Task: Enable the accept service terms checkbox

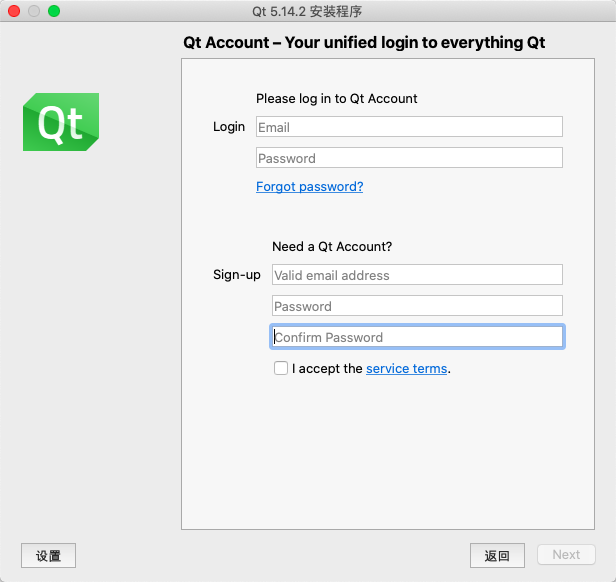Action: pos(281,368)
